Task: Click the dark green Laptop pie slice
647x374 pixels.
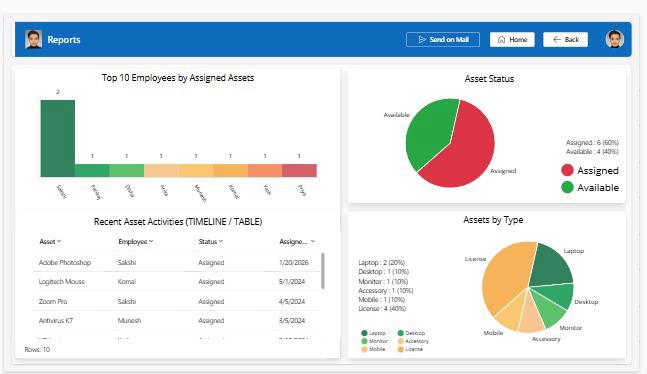Action: (x=552, y=266)
